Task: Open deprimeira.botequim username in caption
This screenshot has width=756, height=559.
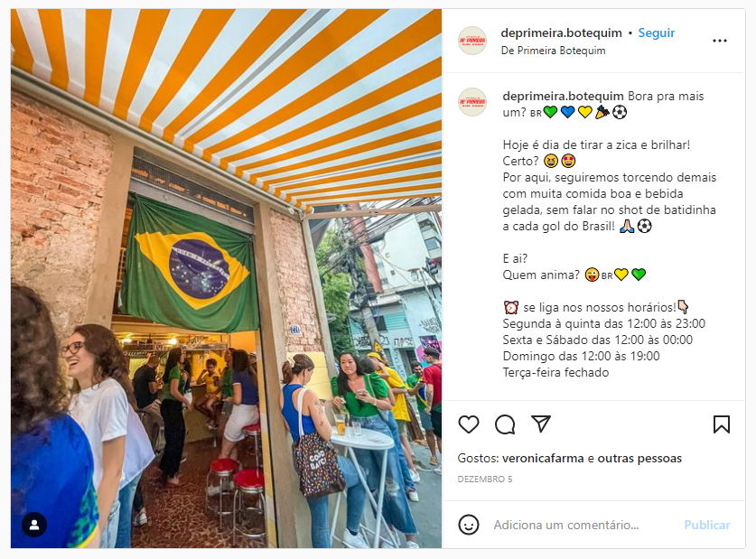Action: pyautogui.click(x=563, y=96)
